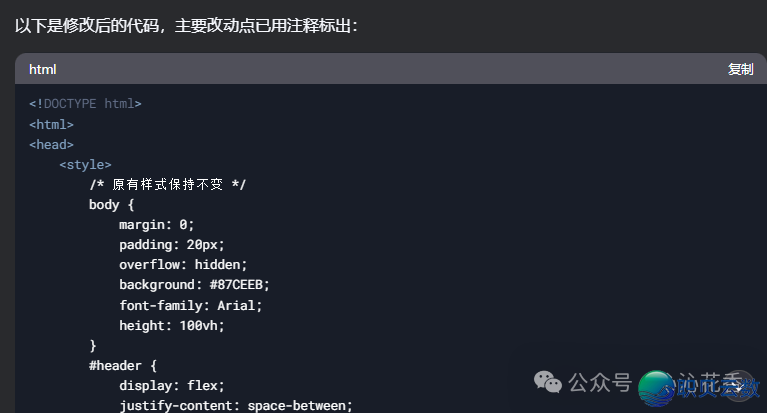Click the <head> tag line
This screenshot has width=767, height=413.
point(51,144)
